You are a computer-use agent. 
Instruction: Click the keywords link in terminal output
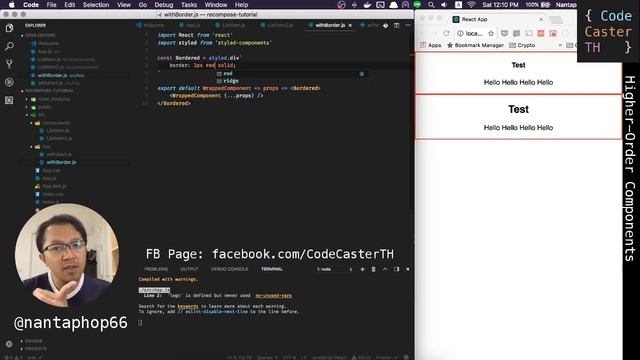point(187,307)
